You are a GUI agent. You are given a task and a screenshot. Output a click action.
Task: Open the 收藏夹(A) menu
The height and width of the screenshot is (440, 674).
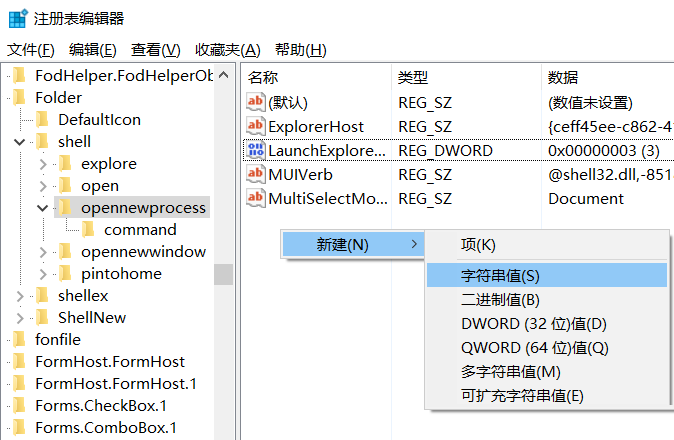227,50
